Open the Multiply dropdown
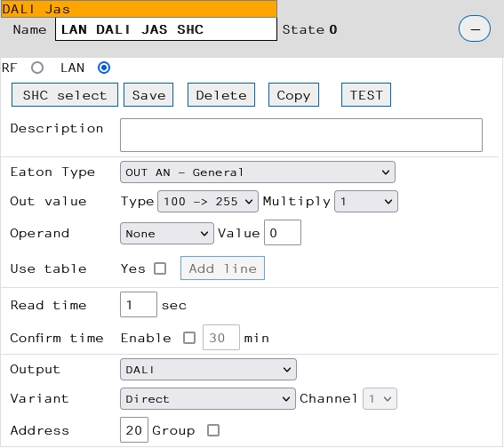The height and width of the screenshot is (448, 504). click(x=366, y=202)
